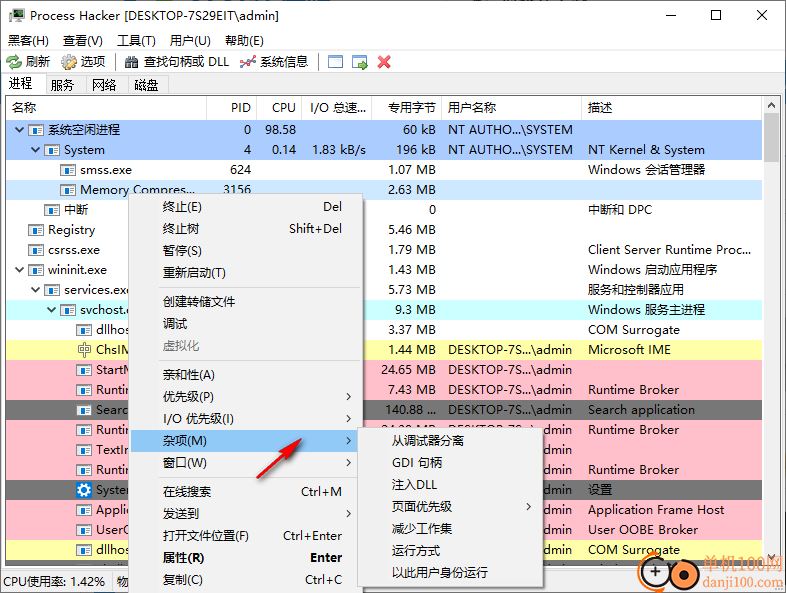This screenshot has width=786, height=593.
Task: Open the 杂项(M) menu entry
Action: 246,441
